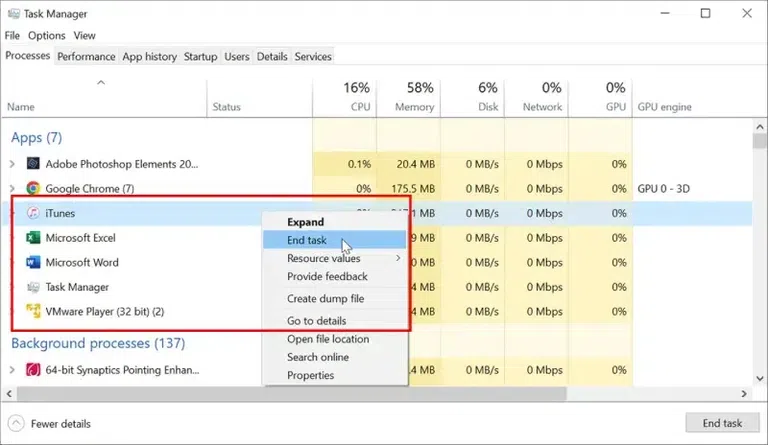
Task: Open the Startup tab
Action: click(x=200, y=57)
